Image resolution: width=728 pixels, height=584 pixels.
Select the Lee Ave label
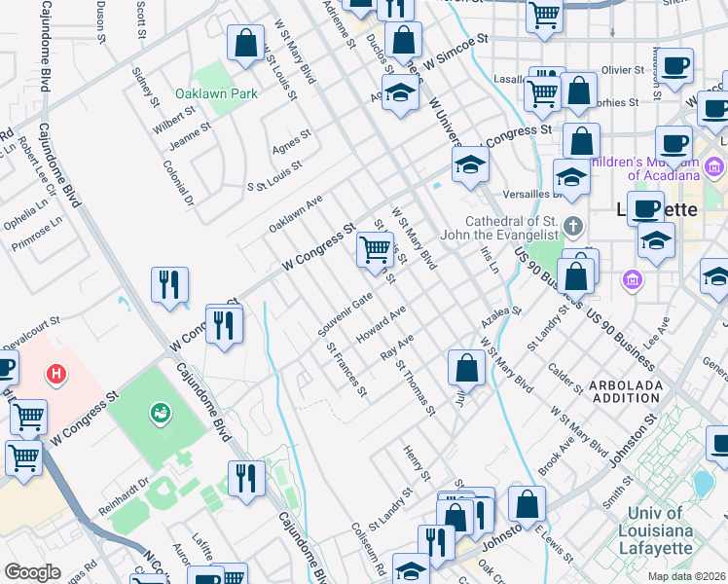657,333
